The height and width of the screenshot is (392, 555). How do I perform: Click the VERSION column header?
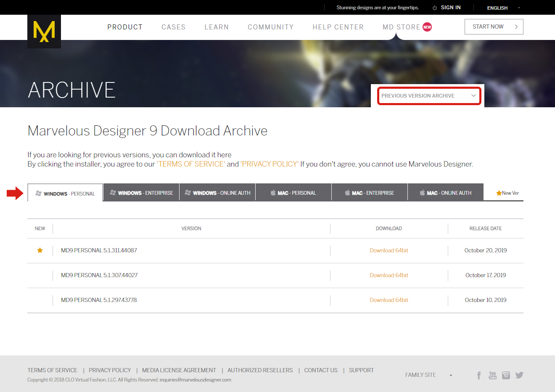[x=191, y=228]
